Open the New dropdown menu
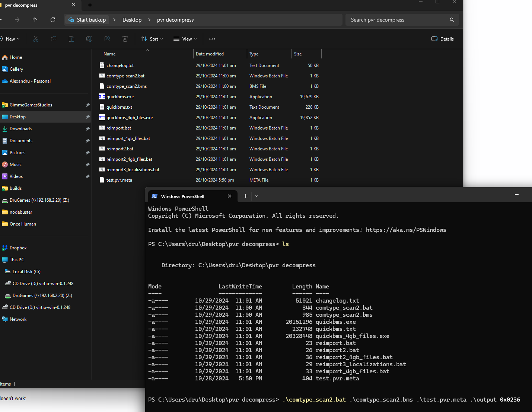Image resolution: width=532 pixels, height=412 pixels. pos(10,39)
